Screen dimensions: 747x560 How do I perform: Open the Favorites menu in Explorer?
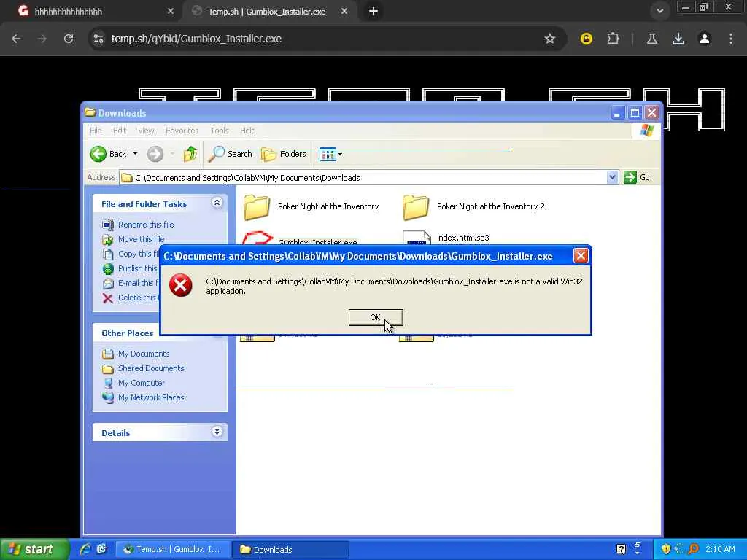182,131
